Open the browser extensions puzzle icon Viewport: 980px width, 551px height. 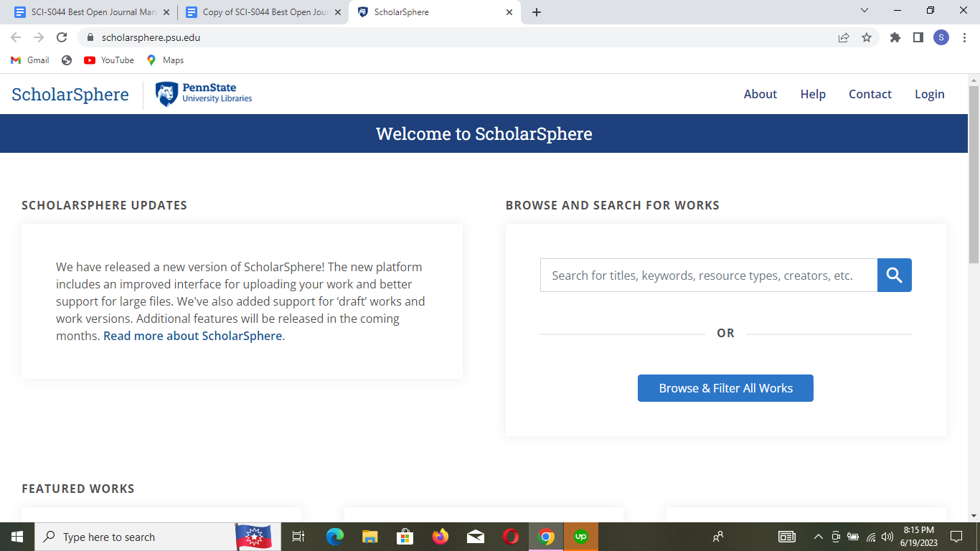pos(895,37)
